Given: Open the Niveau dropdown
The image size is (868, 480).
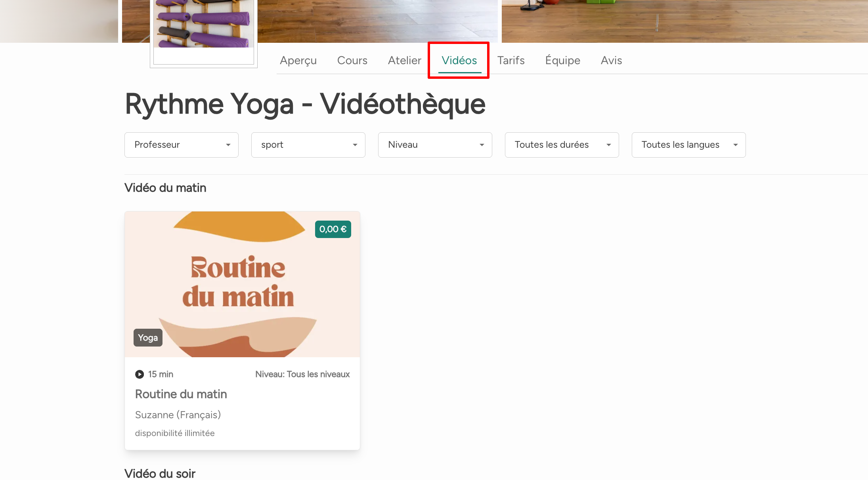Looking at the screenshot, I should tap(435, 145).
